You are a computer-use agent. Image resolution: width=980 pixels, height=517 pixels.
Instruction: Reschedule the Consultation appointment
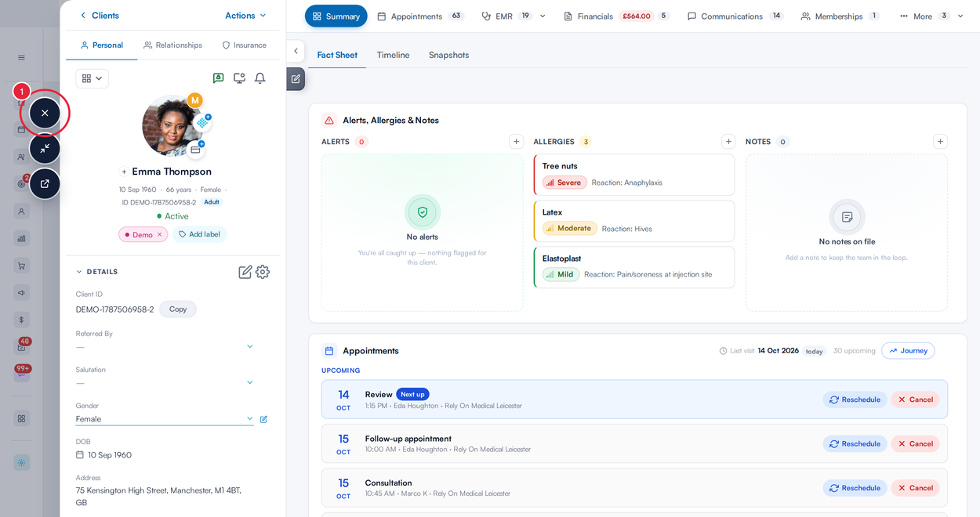point(855,488)
